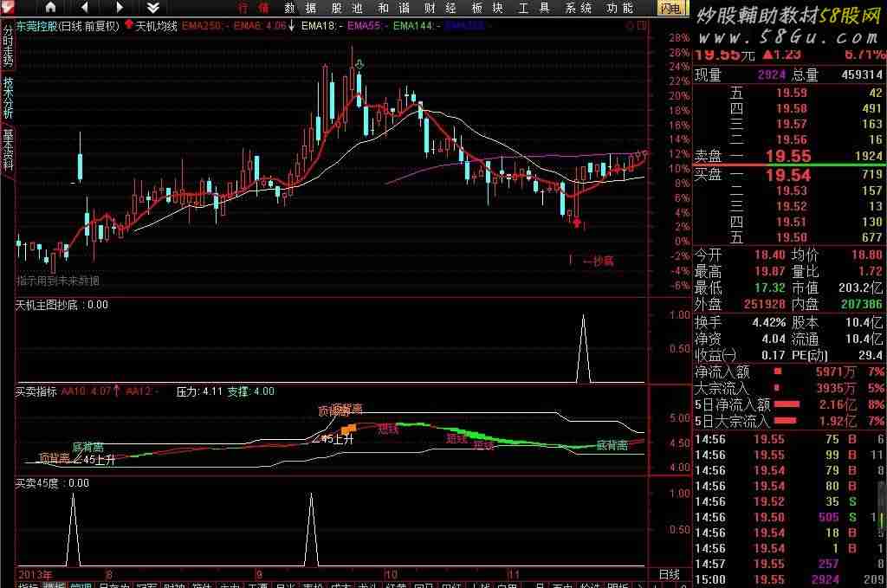
Task: Click the 14:57 trade tick row
Action: (x=790, y=564)
